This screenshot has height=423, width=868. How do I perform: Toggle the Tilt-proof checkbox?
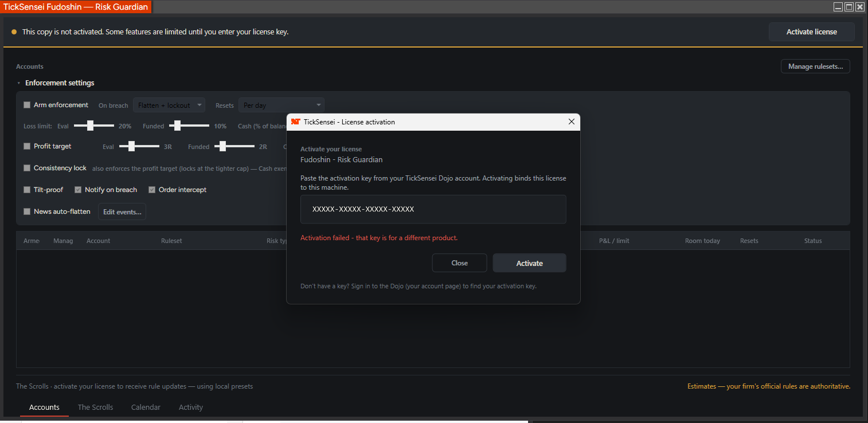click(27, 190)
